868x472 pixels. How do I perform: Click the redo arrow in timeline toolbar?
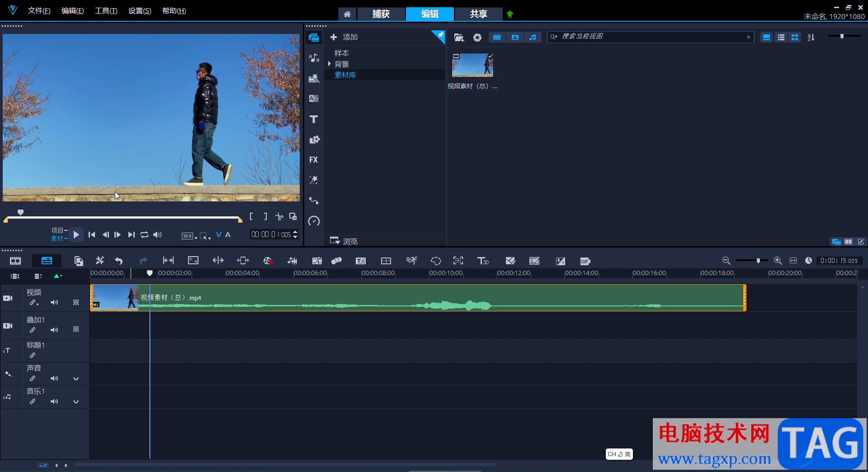click(x=143, y=261)
